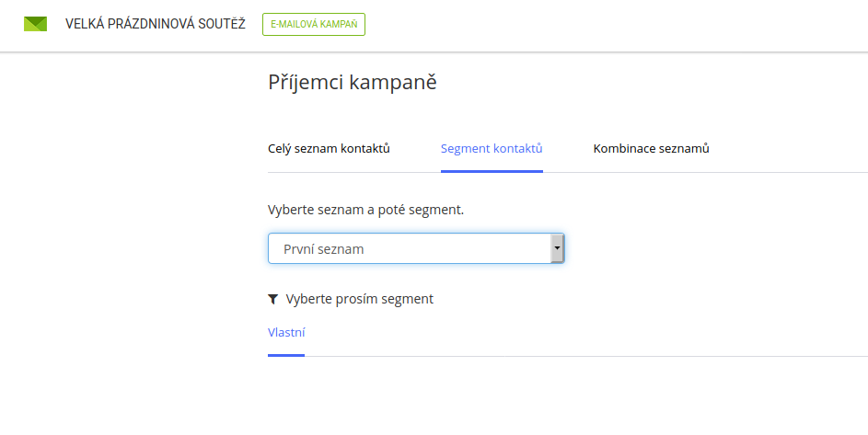Screen dimensions: 868x435
Task: Click the divider line beside the 'Vlastní' tab
Action: (x=586, y=356)
